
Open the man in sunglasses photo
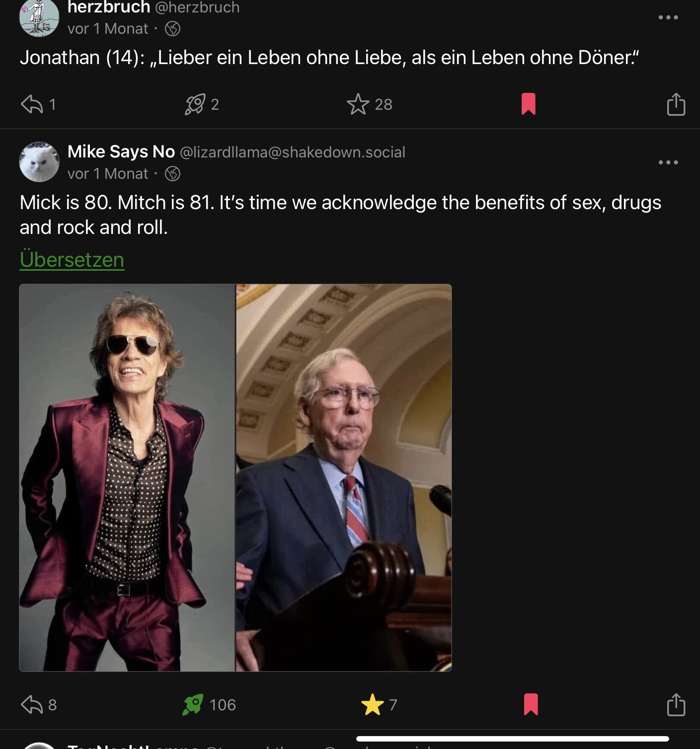127,477
